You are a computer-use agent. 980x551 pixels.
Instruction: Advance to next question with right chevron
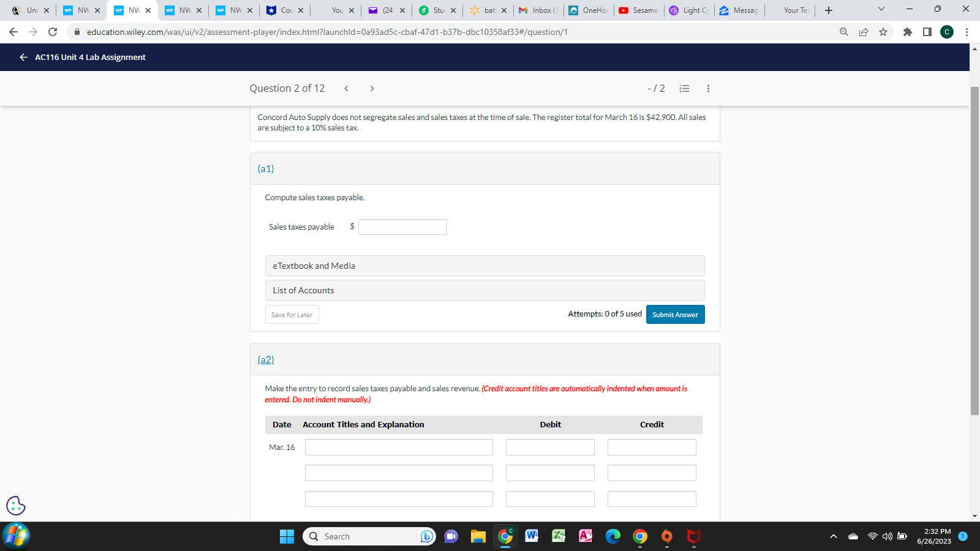tap(372, 88)
